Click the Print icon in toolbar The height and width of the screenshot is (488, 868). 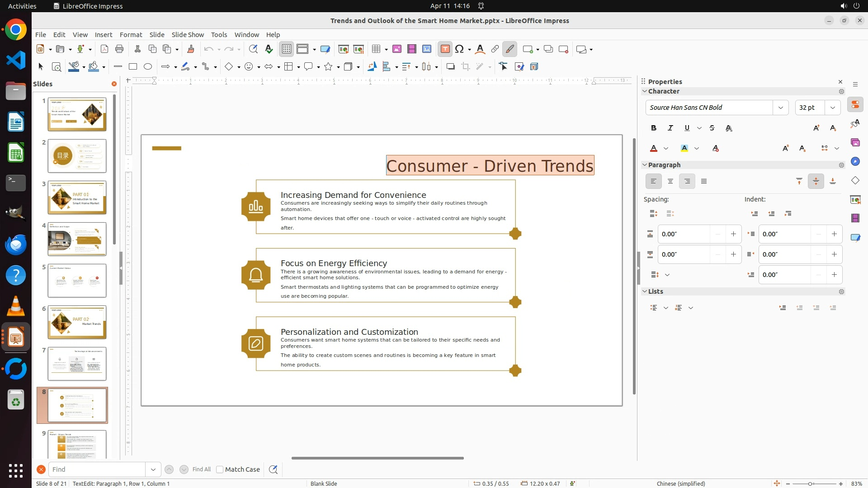[119, 49]
